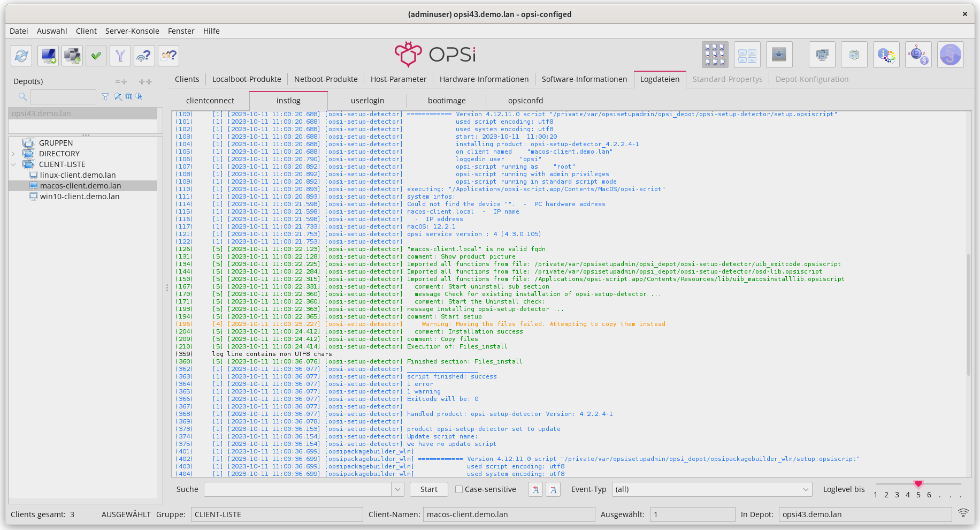Click the depot filter funnel icon
Image resolution: width=980 pixels, height=530 pixels.
pyautogui.click(x=105, y=97)
